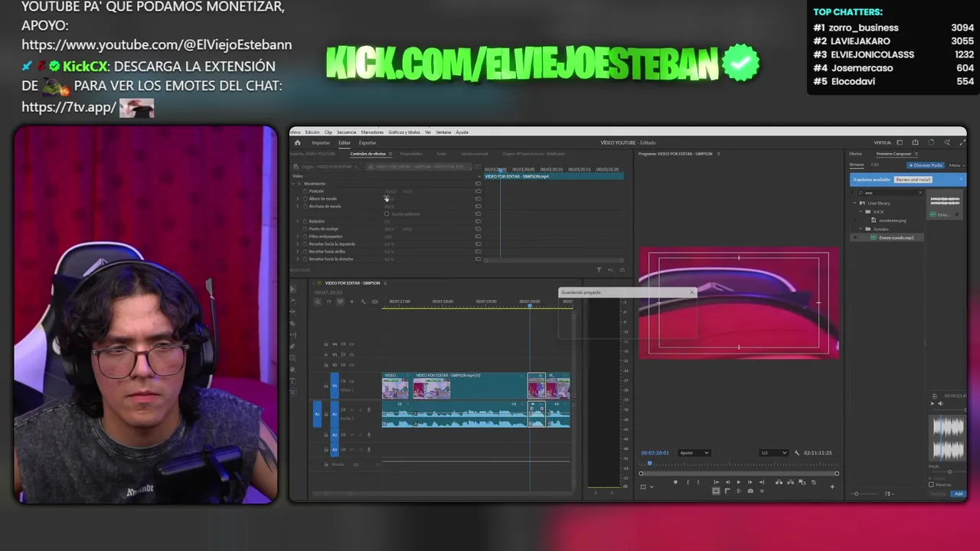Open the Propiedades panel tab
Screen dimensions: 980x551
click(411, 154)
